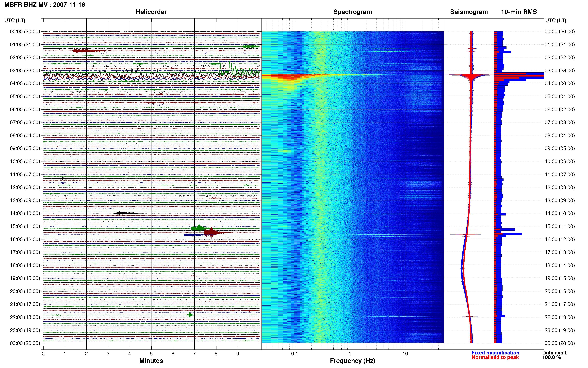
Task: Click the 'Data avail.' label
Action: (555, 353)
